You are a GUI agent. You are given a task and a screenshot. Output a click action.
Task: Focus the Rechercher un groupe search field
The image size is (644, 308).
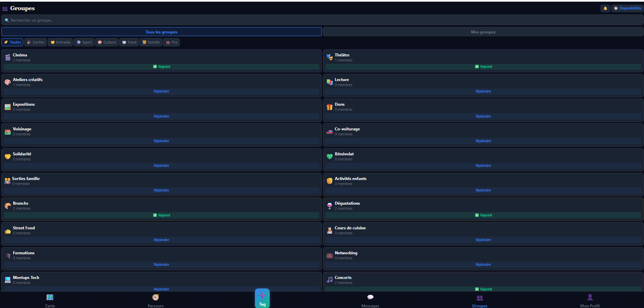coord(322,20)
